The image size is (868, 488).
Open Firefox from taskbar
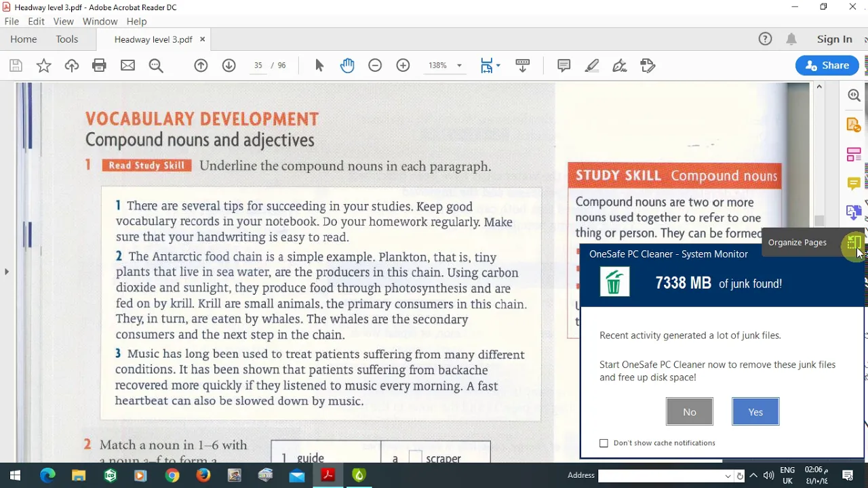coord(203,476)
